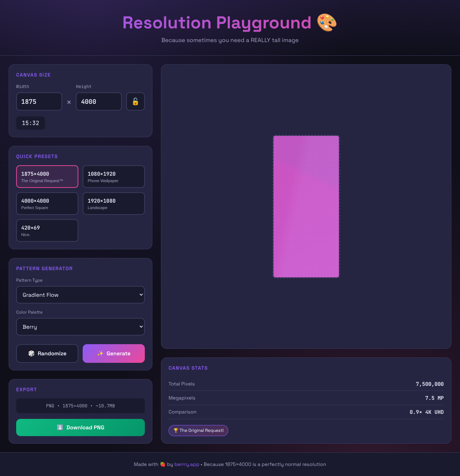Click the strawberry emoji in the footer
460x476 pixels.
click(x=162, y=464)
